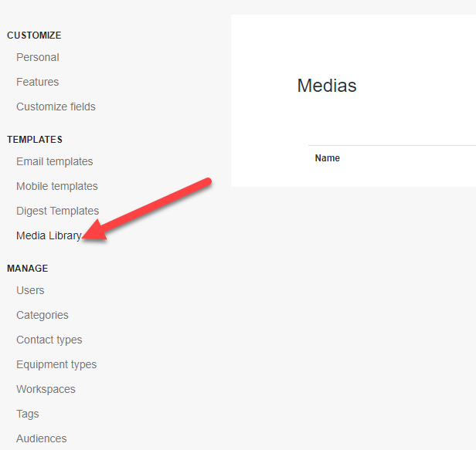476x450 pixels.
Task: Sort media by Name column header
Action: click(x=328, y=158)
